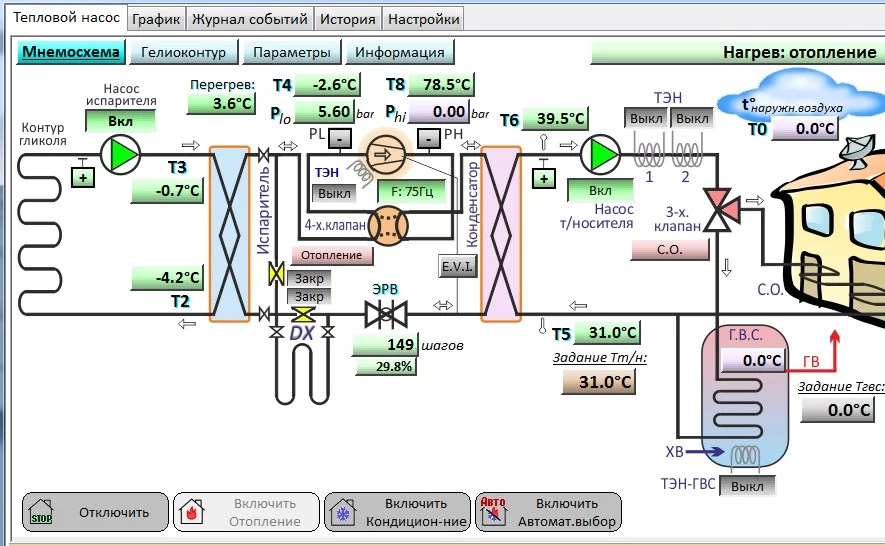Image resolution: width=885 pixels, height=546 pixels.
Task: Click the 29.8% valve opening value
Action: 385,367
